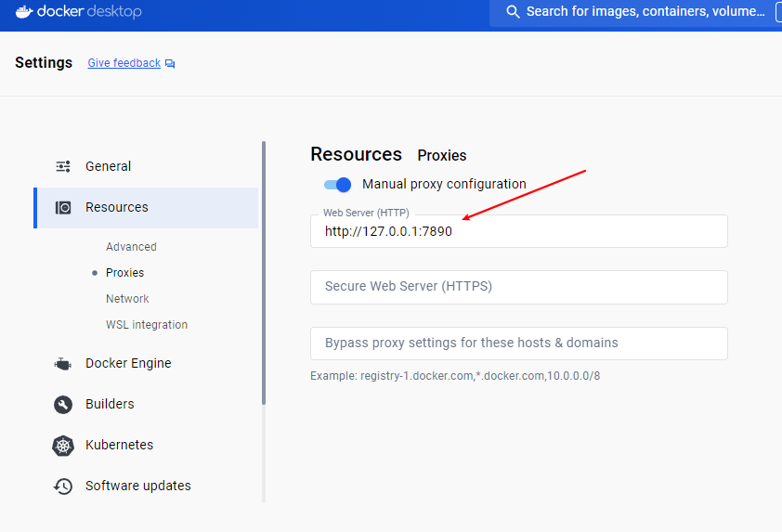The image size is (782, 532).
Task: Click the Give feedback link
Action: pyautogui.click(x=124, y=63)
